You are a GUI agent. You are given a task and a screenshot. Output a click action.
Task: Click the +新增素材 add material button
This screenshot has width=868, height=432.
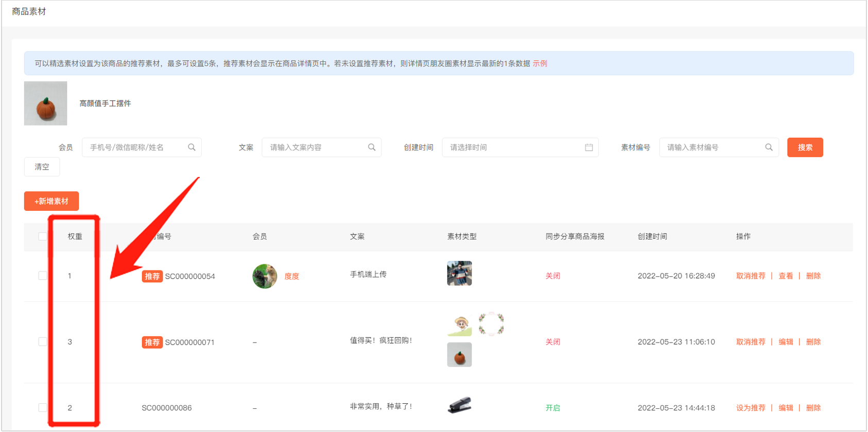coord(51,201)
